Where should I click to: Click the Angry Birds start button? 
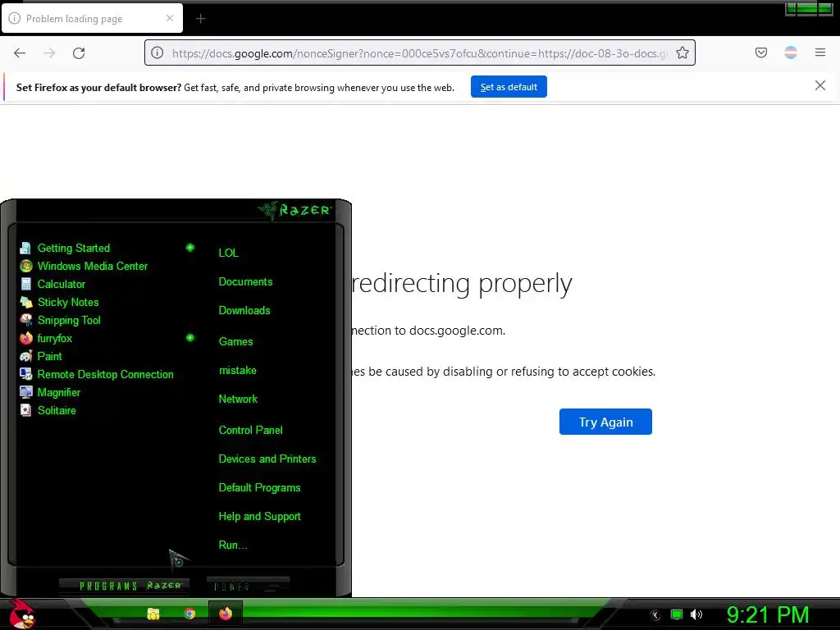point(22,614)
